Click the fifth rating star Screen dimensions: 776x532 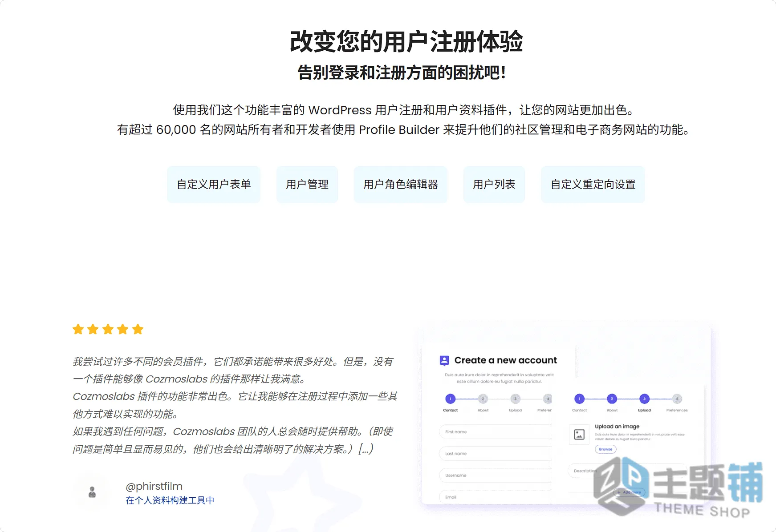[138, 329]
